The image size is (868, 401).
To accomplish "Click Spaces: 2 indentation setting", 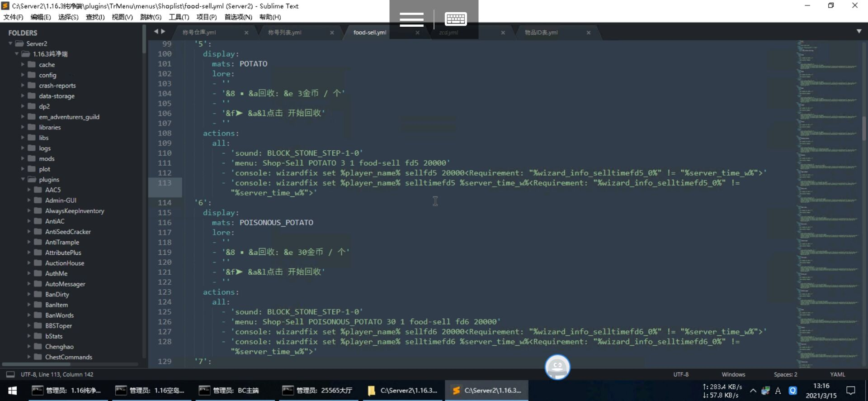I will (785, 374).
